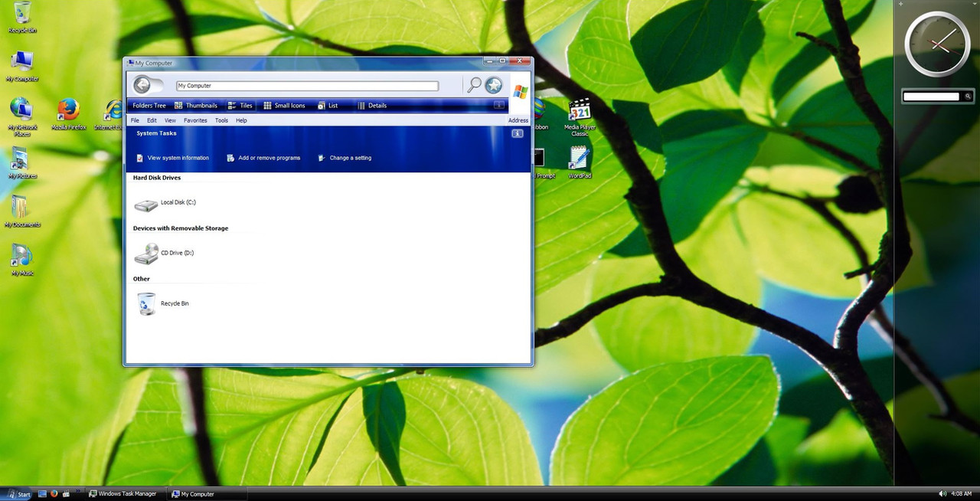
Task: Select the My Computer desktop icon
Action: (x=22, y=66)
